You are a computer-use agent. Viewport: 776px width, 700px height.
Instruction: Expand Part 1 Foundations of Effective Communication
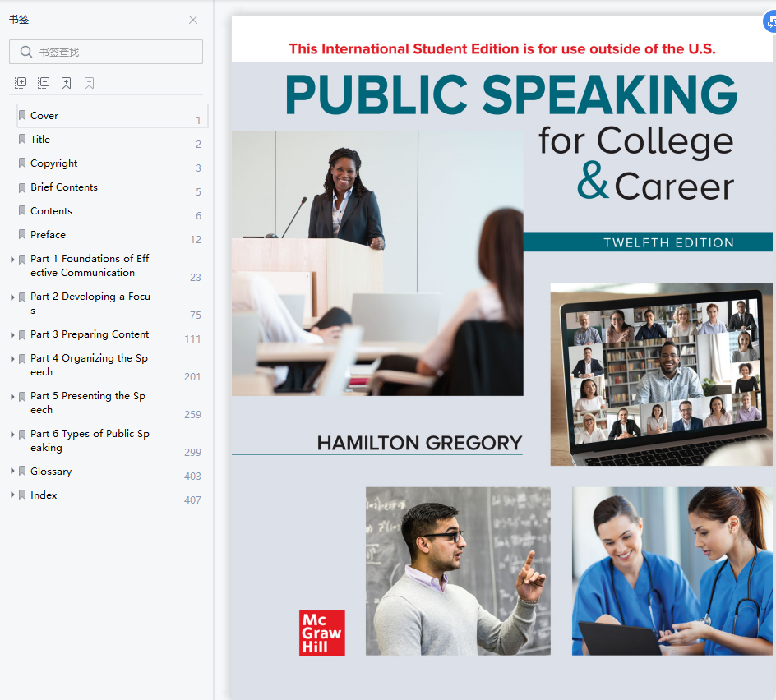coord(12,260)
